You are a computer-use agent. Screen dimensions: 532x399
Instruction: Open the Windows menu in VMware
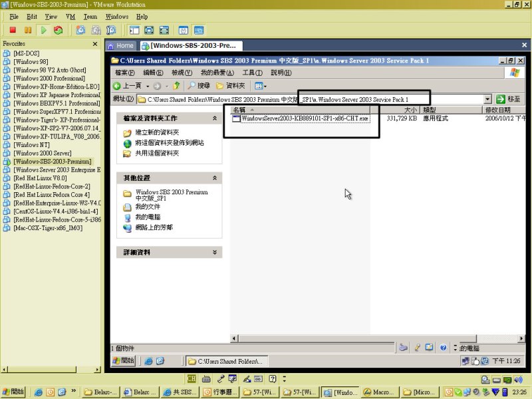click(117, 17)
